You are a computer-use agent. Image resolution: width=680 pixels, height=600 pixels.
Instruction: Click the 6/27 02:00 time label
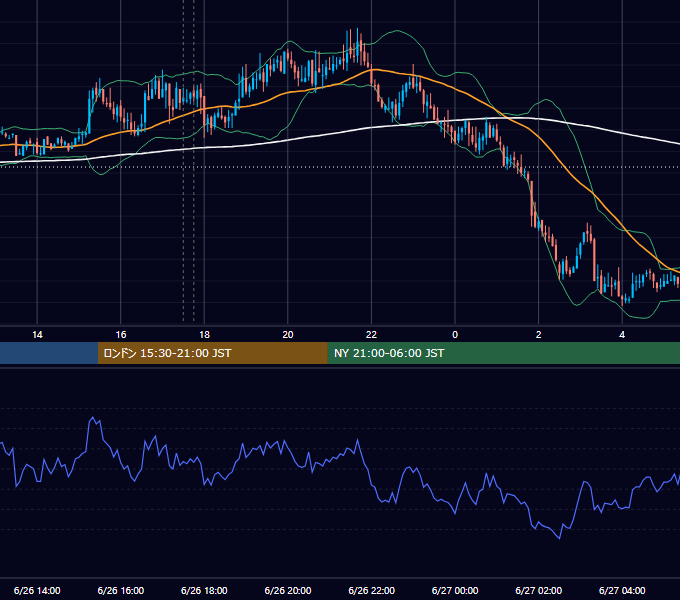[539, 590]
